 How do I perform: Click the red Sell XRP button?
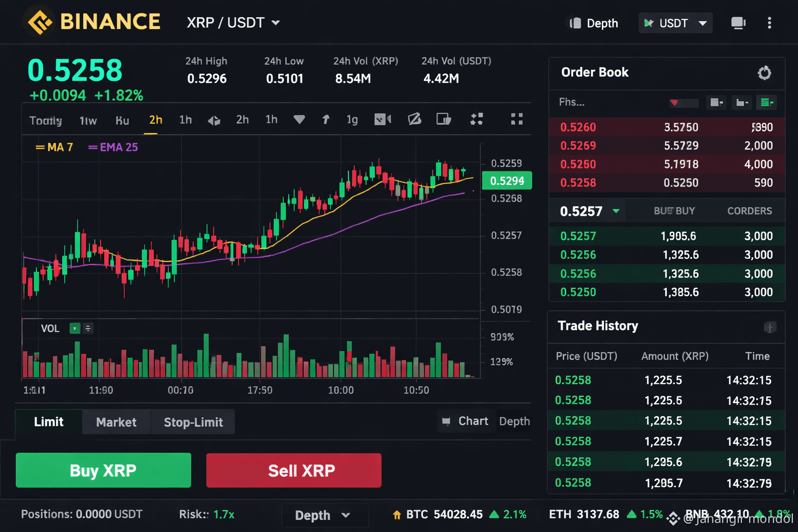pos(294,470)
